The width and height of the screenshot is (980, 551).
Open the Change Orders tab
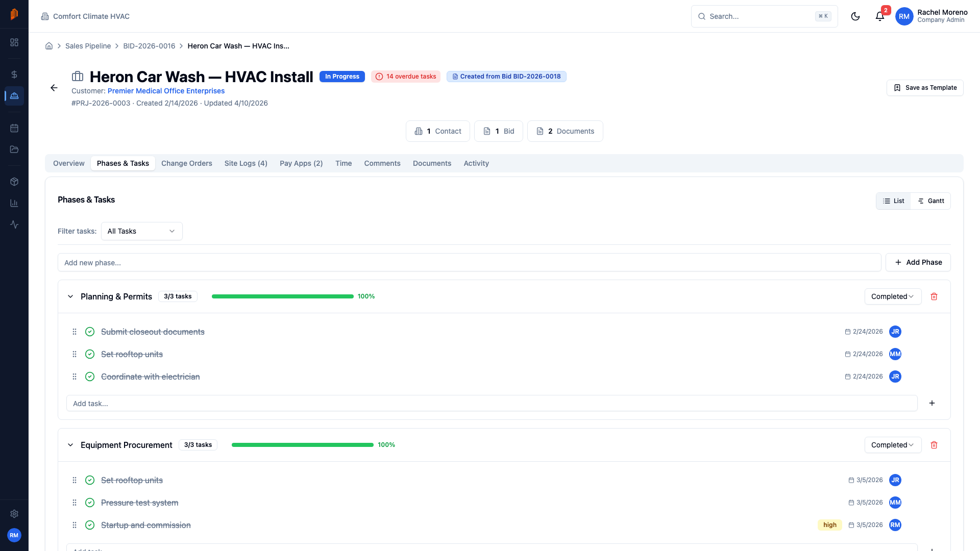tap(187, 163)
